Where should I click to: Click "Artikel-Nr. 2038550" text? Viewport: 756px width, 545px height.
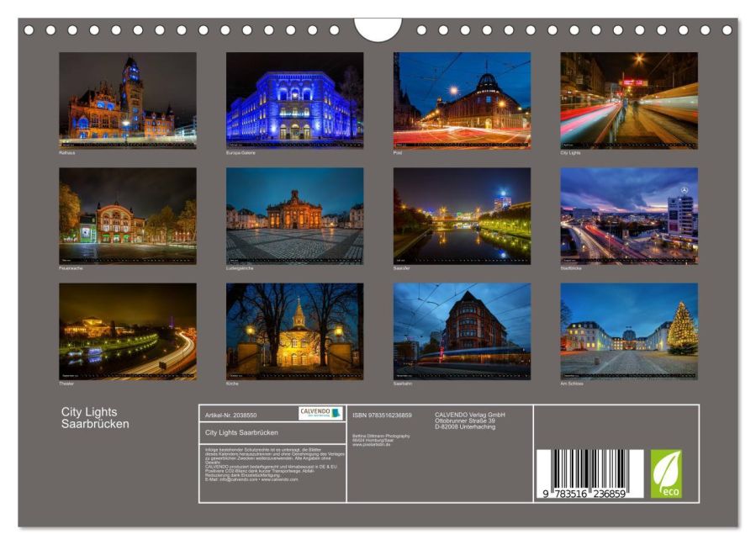pos(231,415)
